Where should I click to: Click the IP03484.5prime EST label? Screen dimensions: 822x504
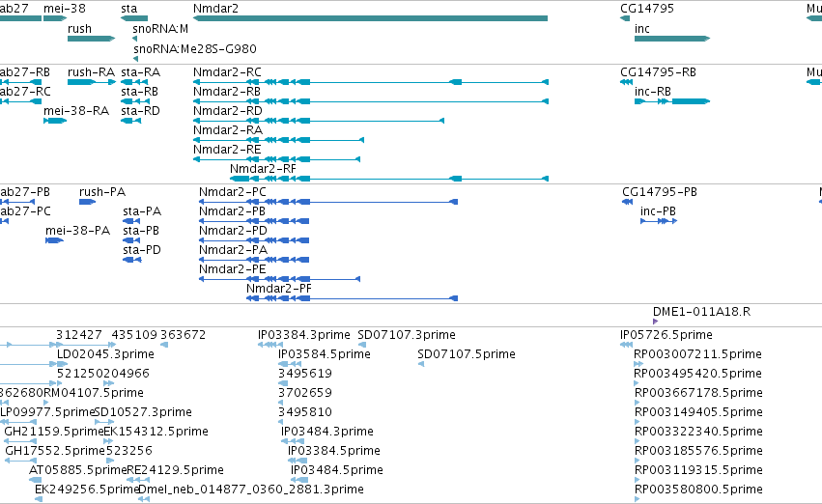coord(336,470)
